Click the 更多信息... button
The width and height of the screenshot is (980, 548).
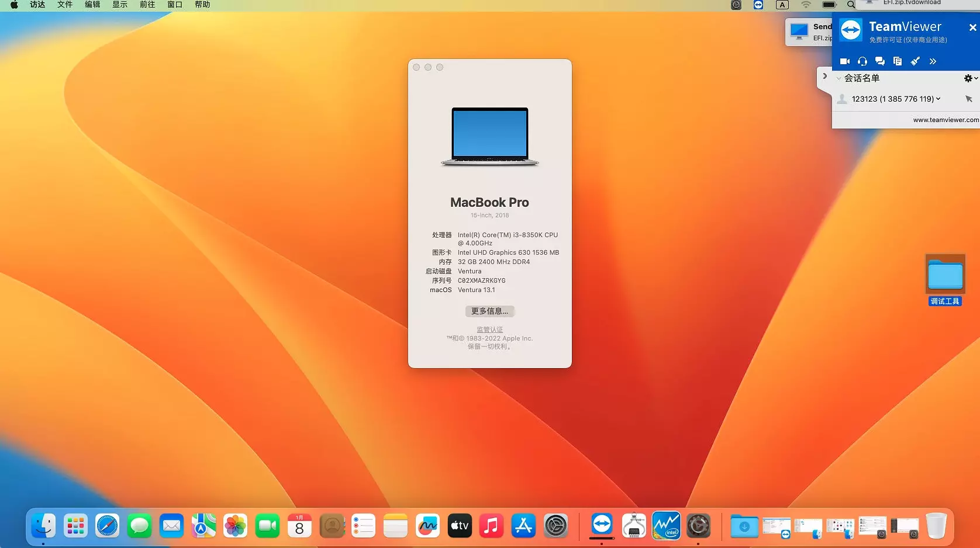(489, 311)
